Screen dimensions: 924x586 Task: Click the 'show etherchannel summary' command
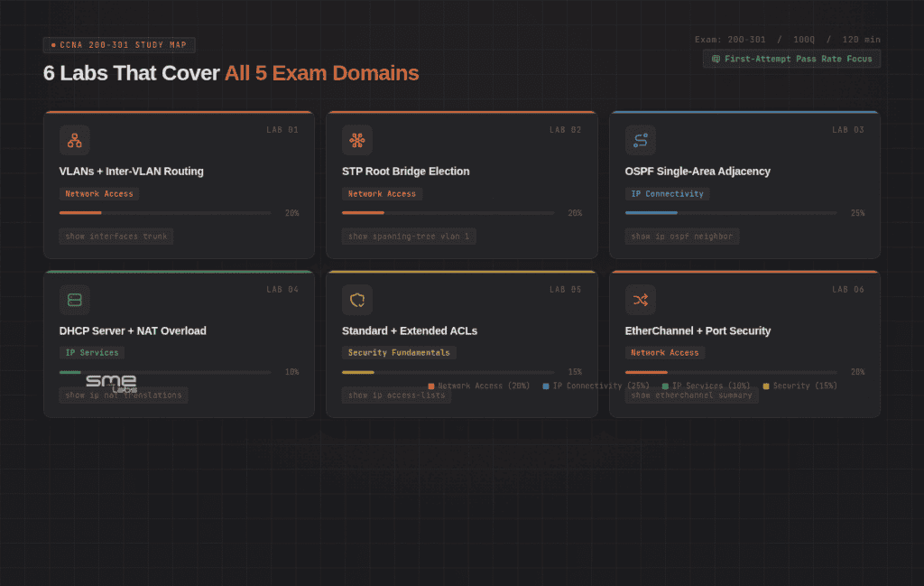pyautogui.click(x=691, y=395)
